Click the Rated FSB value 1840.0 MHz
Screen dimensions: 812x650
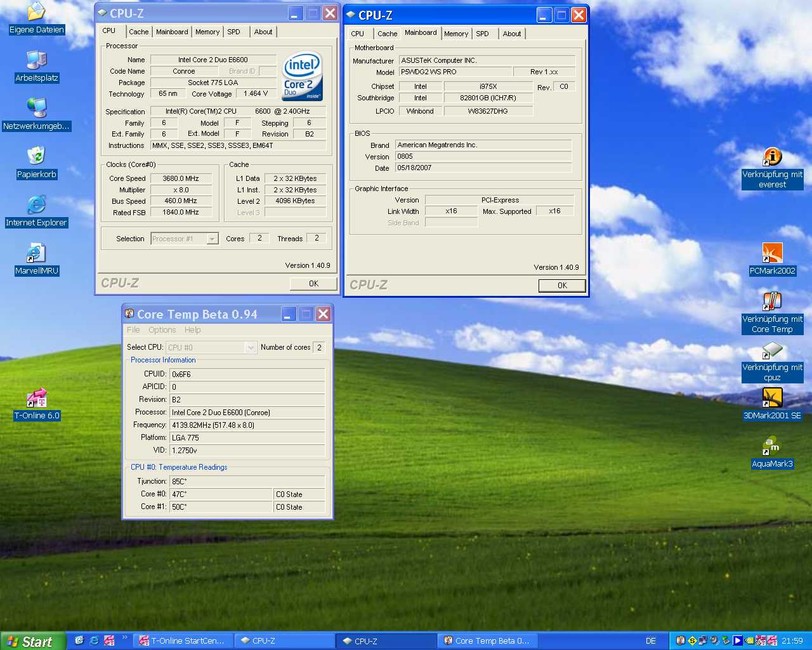pos(181,212)
